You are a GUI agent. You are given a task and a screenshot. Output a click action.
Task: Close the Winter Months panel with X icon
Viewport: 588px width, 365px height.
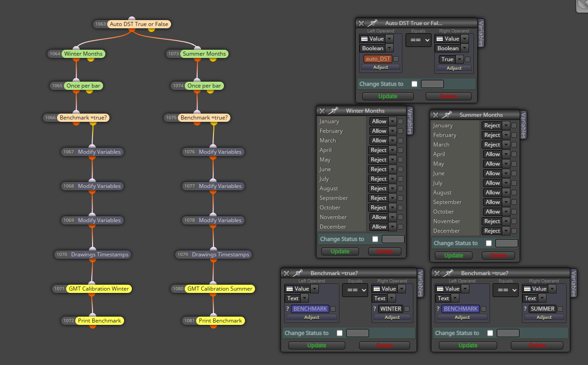(322, 111)
